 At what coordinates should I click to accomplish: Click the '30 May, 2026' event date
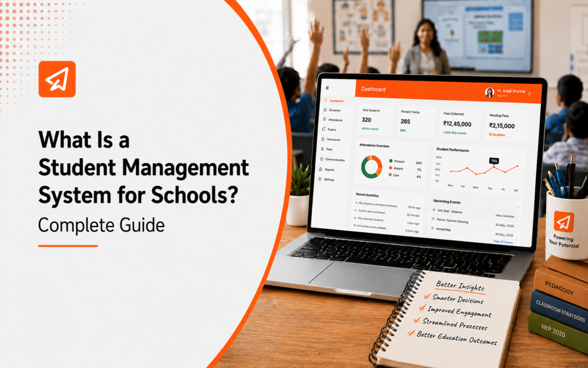504,235
